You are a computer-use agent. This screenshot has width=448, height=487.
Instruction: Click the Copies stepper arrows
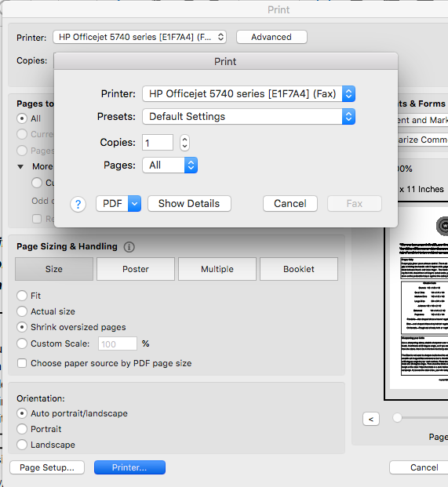click(x=184, y=143)
